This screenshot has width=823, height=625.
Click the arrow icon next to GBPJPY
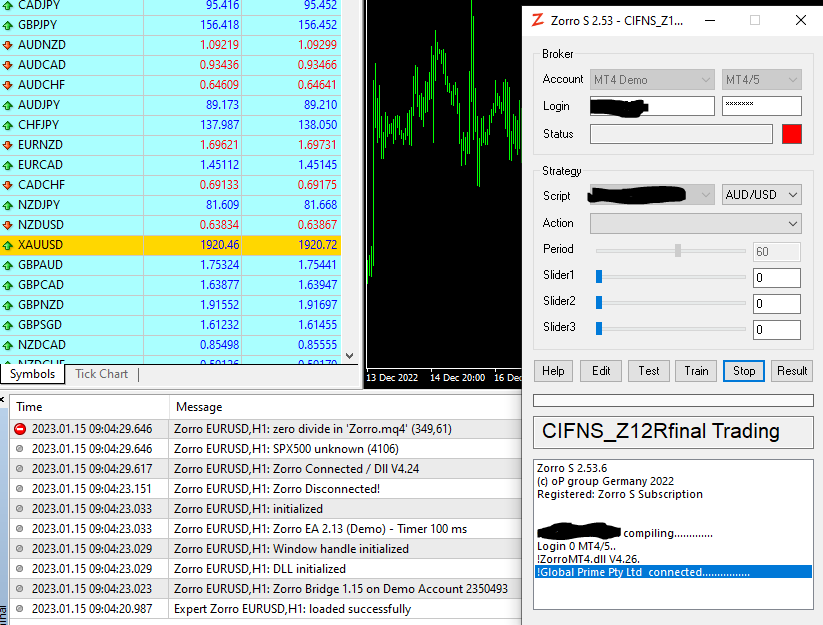[8, 25]
